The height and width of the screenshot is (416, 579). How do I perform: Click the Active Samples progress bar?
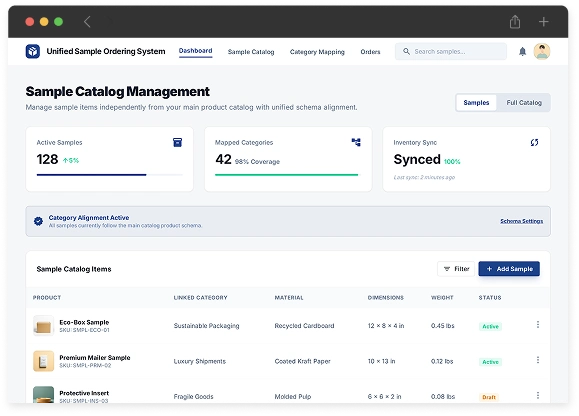click(109, 175)
